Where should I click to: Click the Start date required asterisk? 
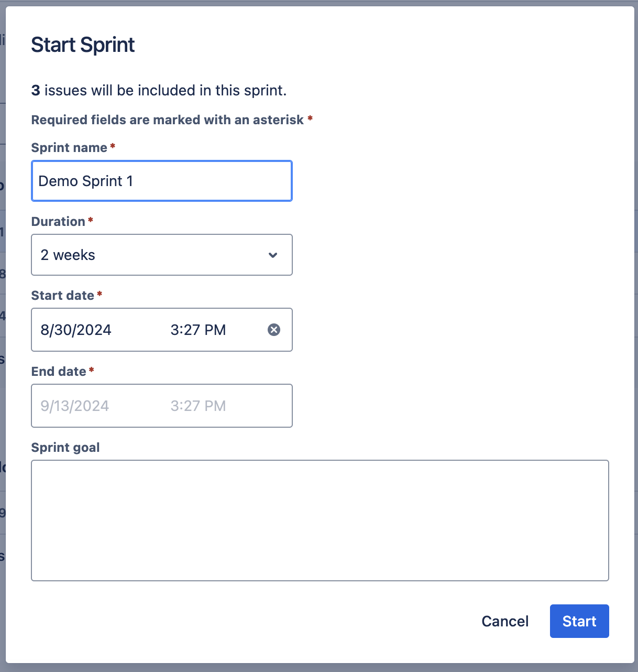click(x=100, y=295)
